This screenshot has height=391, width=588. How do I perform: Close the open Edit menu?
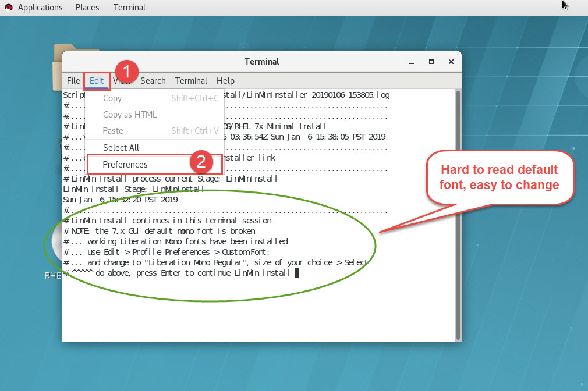coord(97,81)
